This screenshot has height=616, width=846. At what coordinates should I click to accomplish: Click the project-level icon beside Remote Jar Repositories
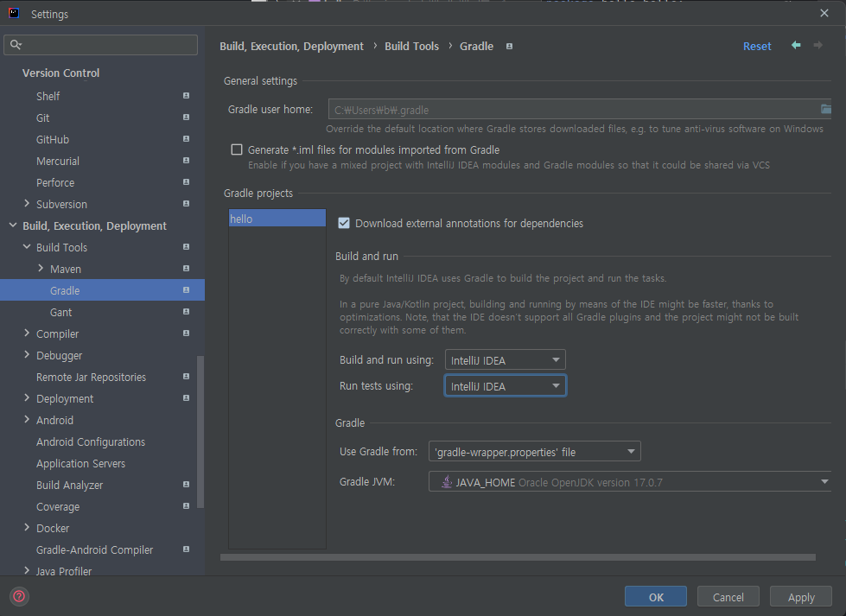tap(186, 376)
